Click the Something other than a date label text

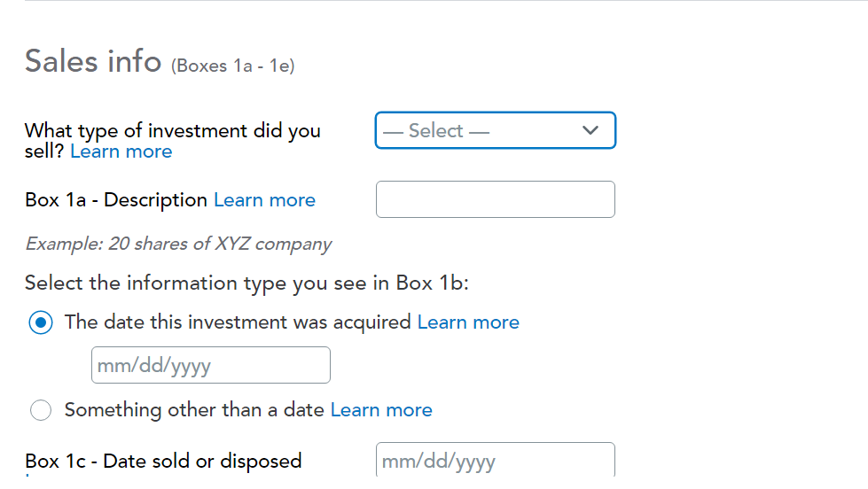pyautogui.click(x=194, y=410)
